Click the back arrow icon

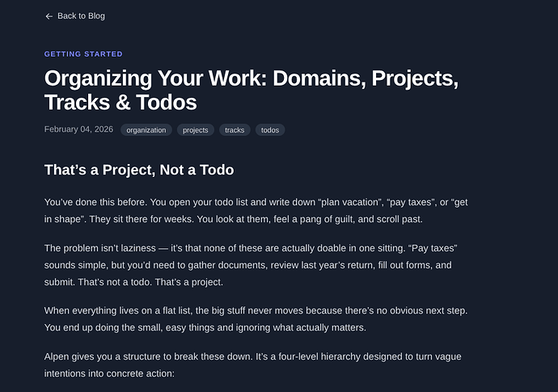click(x=49, y=16)
